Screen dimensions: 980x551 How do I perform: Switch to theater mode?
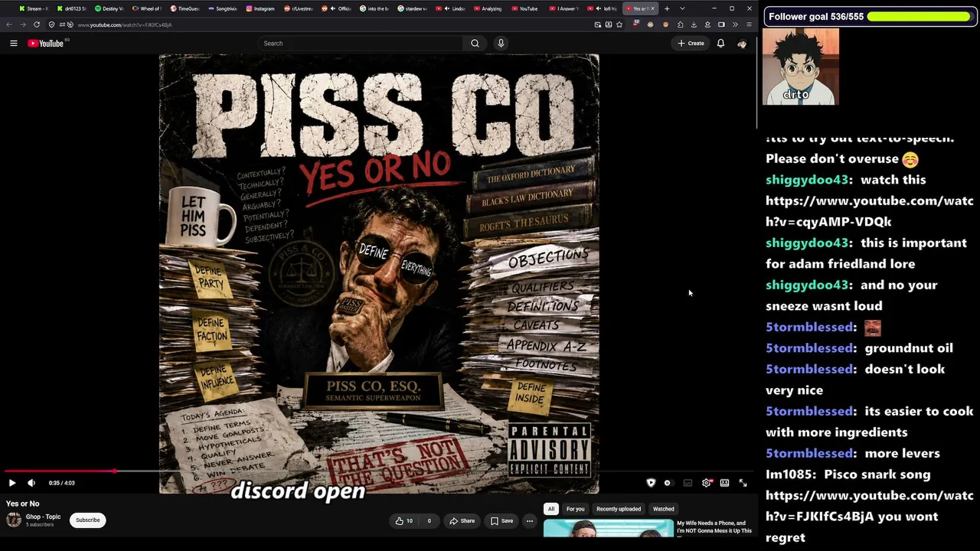tap(724, 483)
